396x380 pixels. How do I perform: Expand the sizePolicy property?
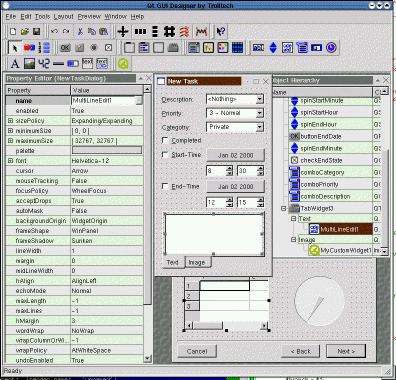pos(10,121)
